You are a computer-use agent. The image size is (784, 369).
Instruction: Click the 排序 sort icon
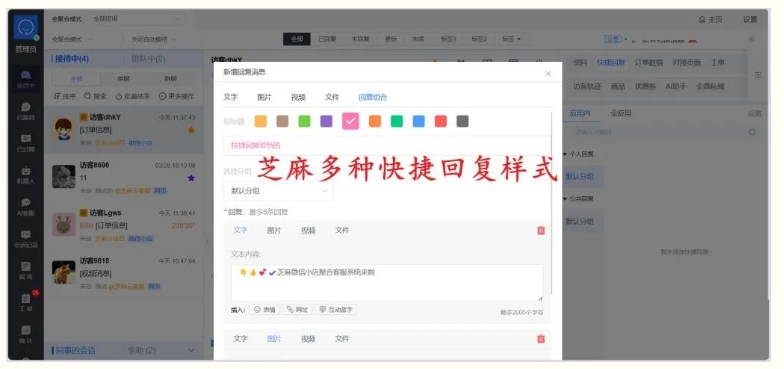pyautogui.click(x=57, y=96)
